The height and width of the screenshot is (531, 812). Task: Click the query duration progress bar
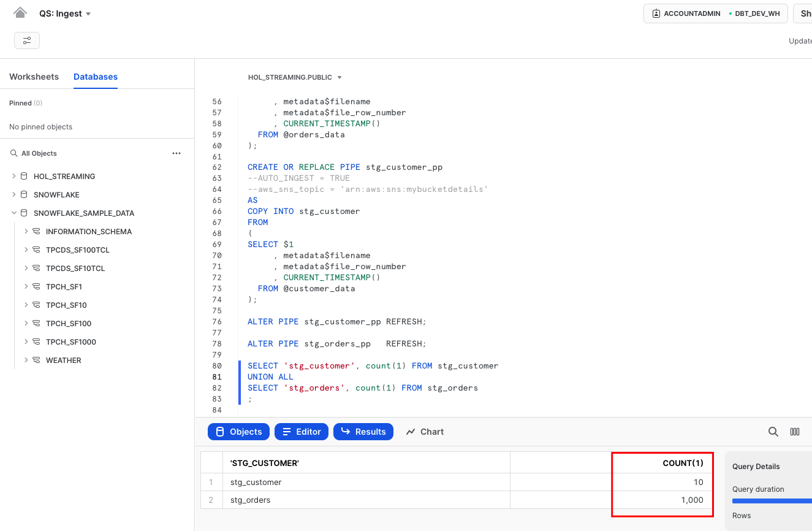click(772, 501)
